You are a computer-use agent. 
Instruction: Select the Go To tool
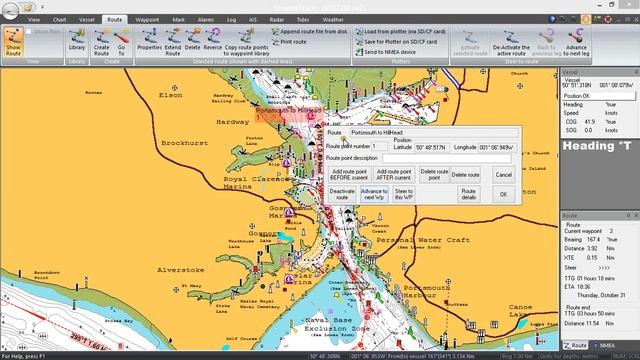point(121,42)
